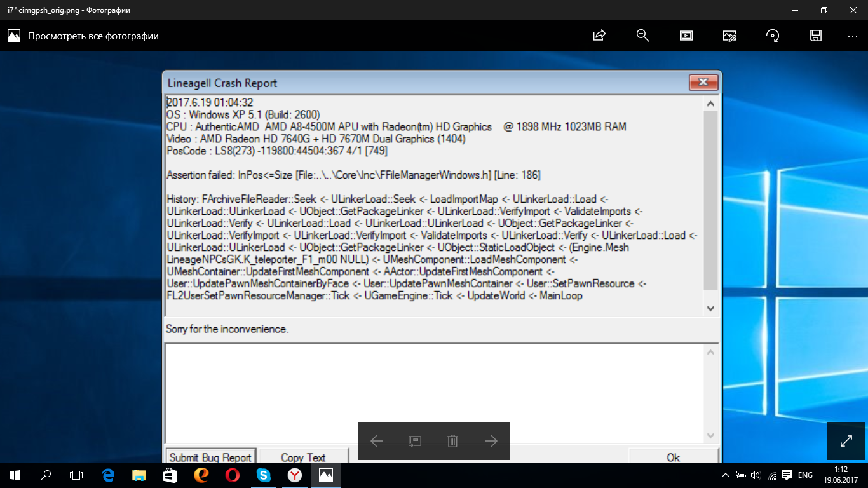The image size is (868, 488).
Task: Click the Share icon in Photos toolbar
Action: click(599, 36)
